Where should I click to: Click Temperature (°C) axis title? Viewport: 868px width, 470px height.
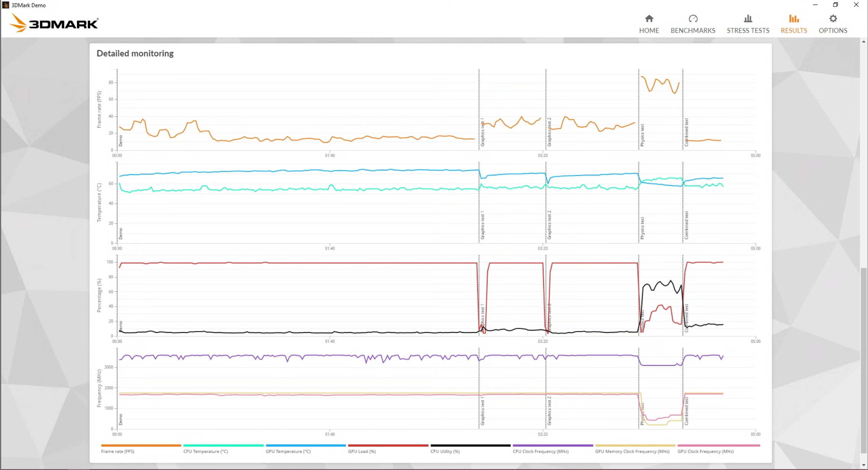pos(99,203)
